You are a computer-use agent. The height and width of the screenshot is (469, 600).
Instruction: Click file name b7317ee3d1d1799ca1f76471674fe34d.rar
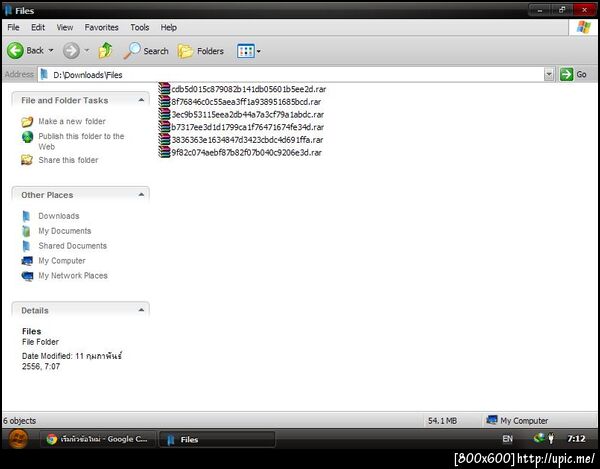coord(248,127)
